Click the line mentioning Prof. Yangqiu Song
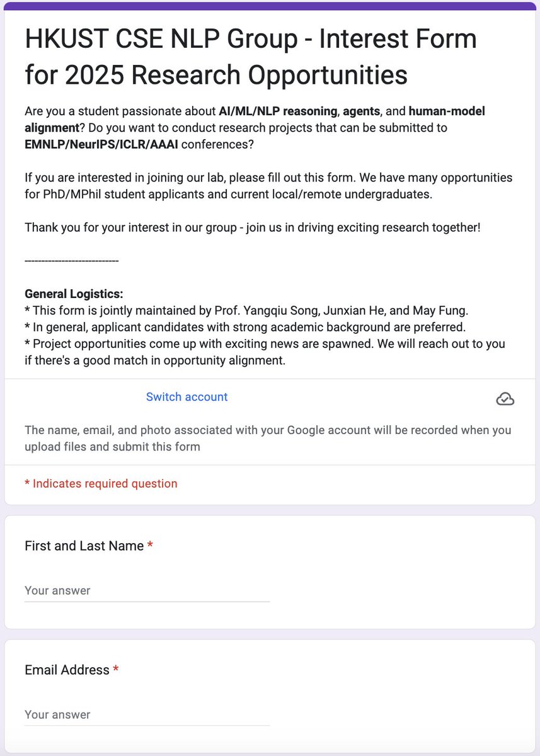 click(x=246, y=311)
